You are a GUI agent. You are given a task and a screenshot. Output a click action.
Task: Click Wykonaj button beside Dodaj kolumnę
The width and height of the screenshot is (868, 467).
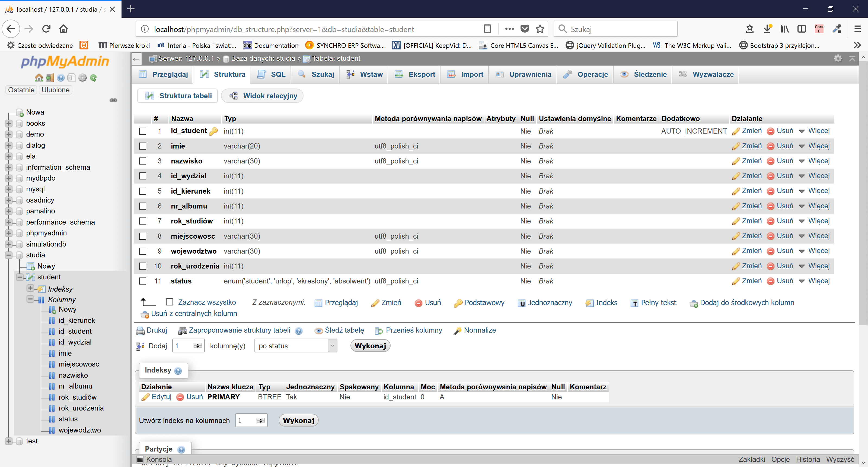(x=370, y=346)
